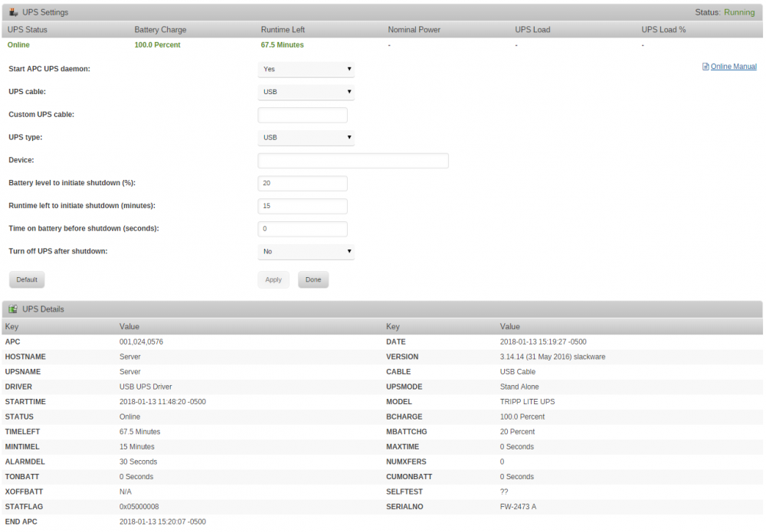Click the Apply button
The width and height of the screenshot is (766, 532).
click(273, 279)
